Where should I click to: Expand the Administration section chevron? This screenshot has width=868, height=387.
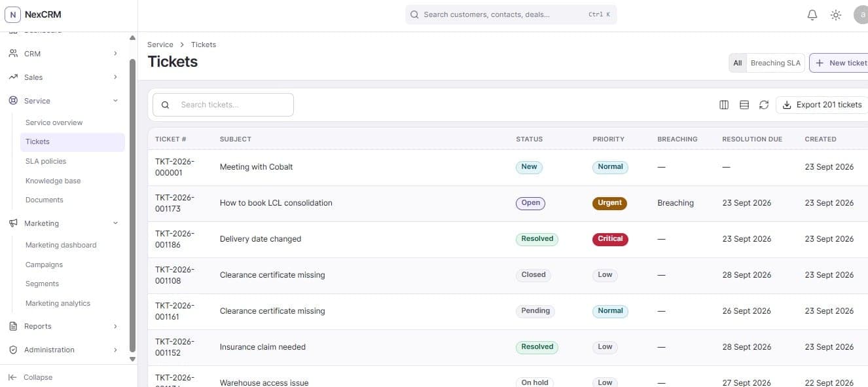[115, 350]
